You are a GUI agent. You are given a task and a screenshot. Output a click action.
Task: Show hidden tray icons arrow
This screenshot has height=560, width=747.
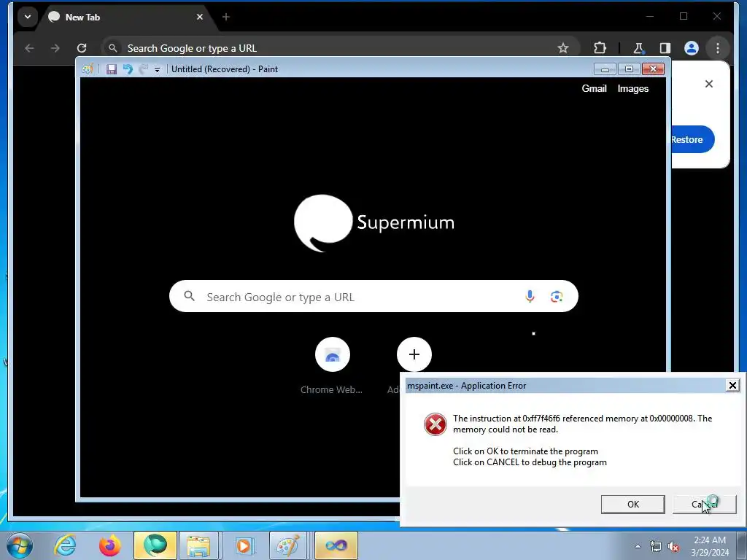[638, 546]
